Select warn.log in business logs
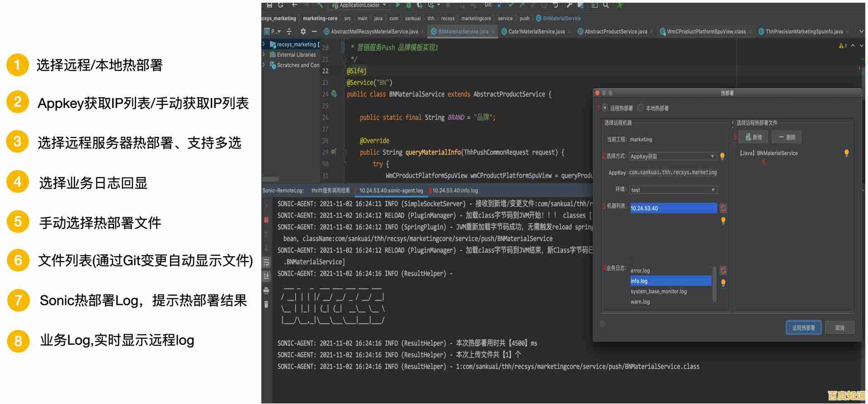This screenshot has width=868, height=404. pos(670,302)
